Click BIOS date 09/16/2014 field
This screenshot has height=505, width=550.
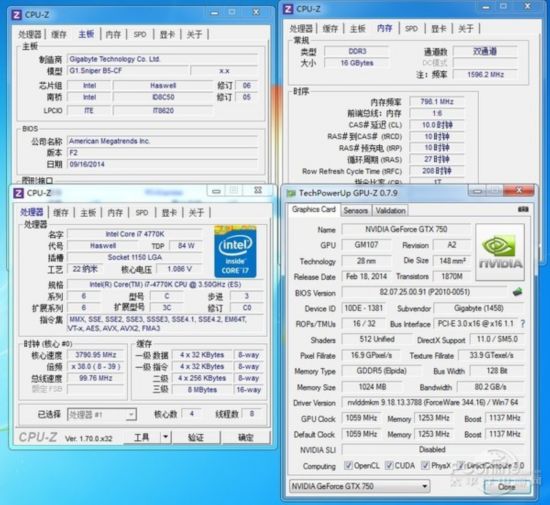click(162, 164)
